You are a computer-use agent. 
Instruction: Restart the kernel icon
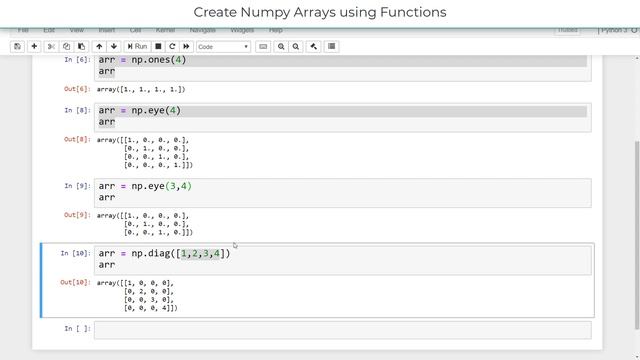coord(172,47)
